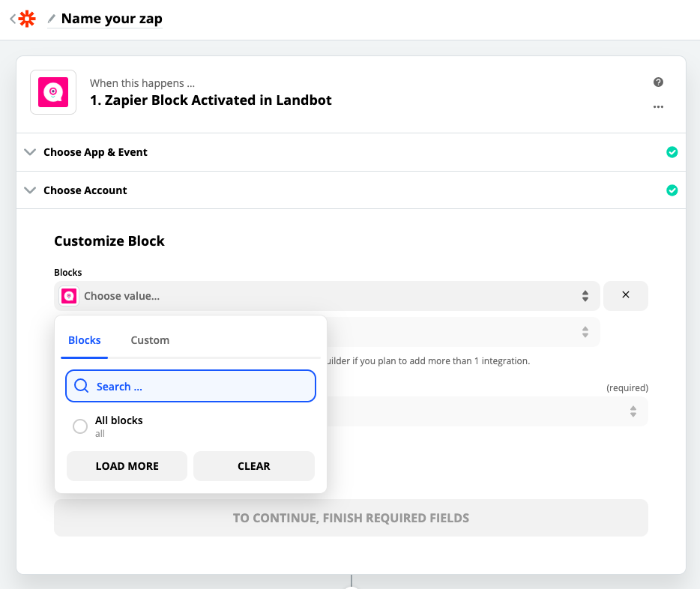Open the help question mark icon
The height and width of the screenshot is (589, 700).
click(658, 82)
